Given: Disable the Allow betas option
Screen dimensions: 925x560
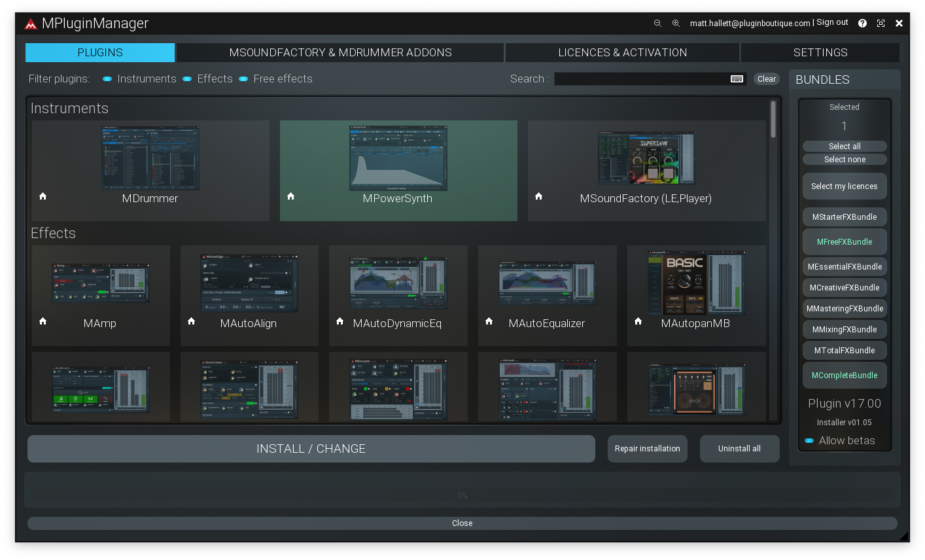Looking at the screenshot, I should [809, 441].
